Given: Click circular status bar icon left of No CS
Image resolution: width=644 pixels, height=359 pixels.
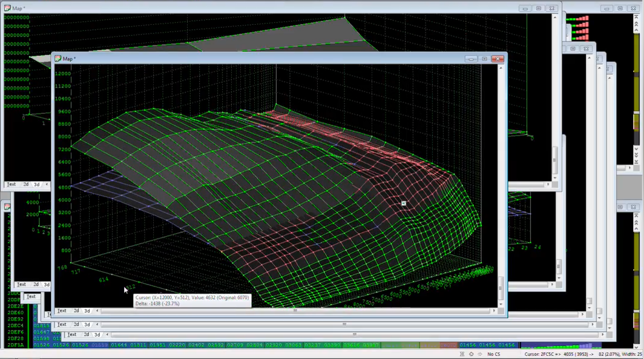Looking at the screenshot, I should pos(471,354).
